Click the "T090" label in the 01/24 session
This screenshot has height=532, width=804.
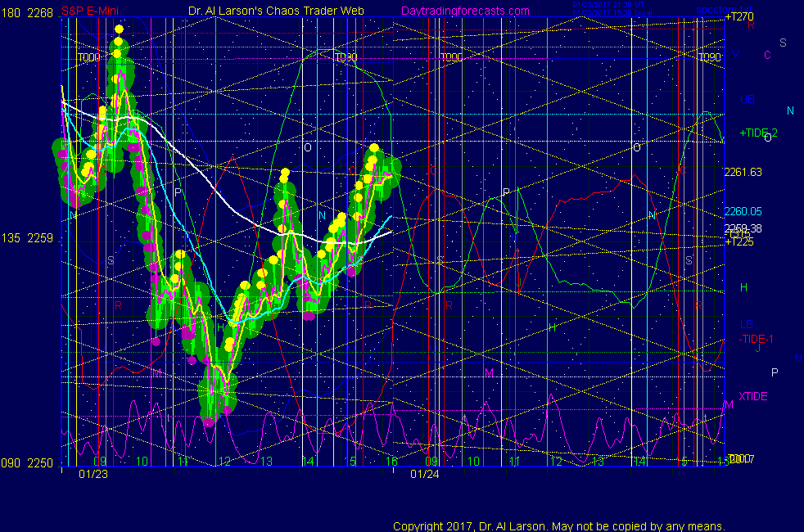[x=710, y=57]
